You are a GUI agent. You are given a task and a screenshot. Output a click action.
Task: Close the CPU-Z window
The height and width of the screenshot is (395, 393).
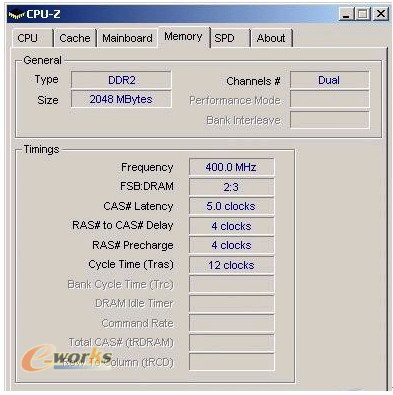pos(380,14)
